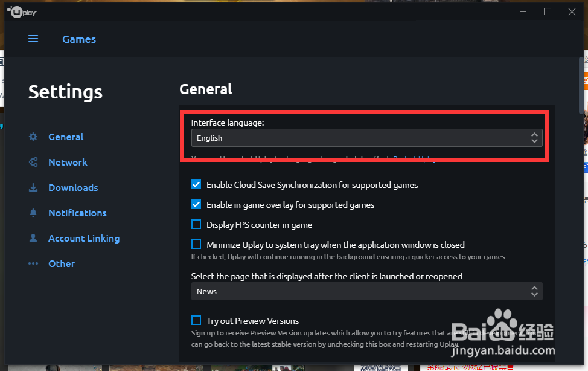The height and width of the screenshot is (371, 588).
Task: Enable Display FPS counter in game
Action: pos(196,225)
